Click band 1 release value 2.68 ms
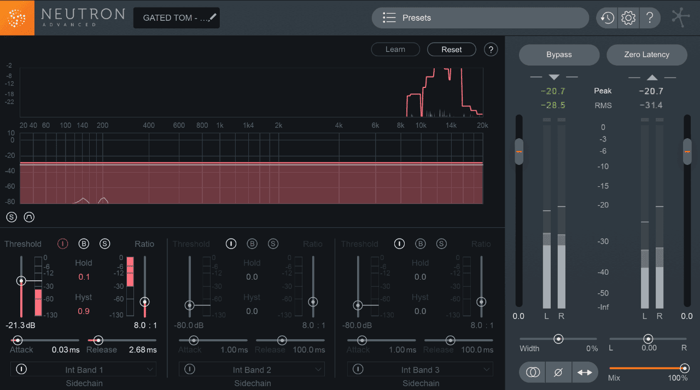Screen dimensions: 700x390 tap(143, 350)
